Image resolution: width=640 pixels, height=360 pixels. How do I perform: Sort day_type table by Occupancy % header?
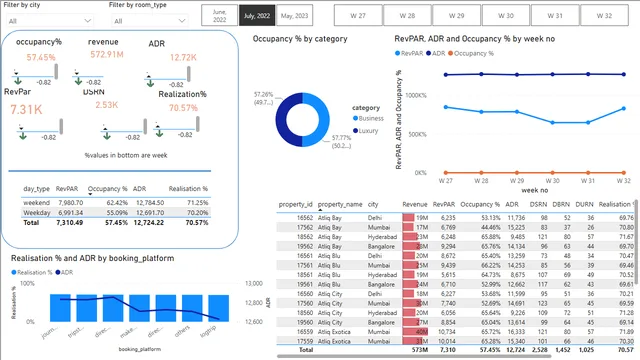(x=108, y=189)
